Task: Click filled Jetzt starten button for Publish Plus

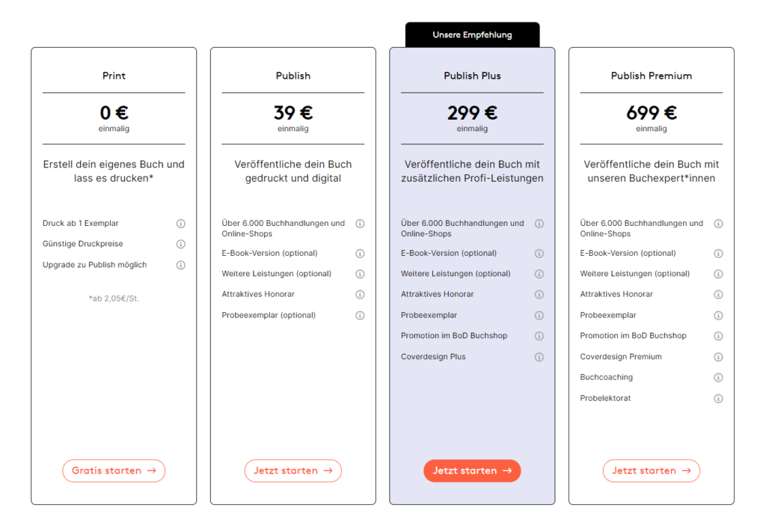Action: tap(472, 471)
